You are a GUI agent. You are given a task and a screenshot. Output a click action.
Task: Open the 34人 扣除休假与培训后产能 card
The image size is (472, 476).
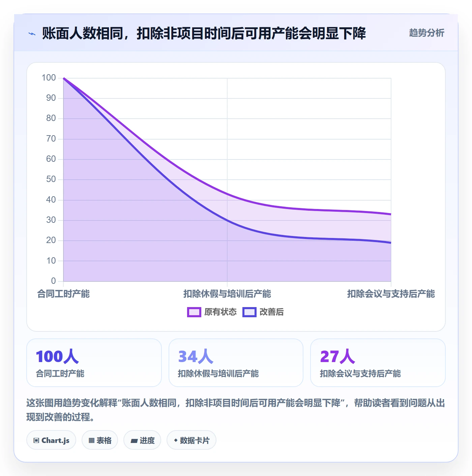(x=236, y=363)
